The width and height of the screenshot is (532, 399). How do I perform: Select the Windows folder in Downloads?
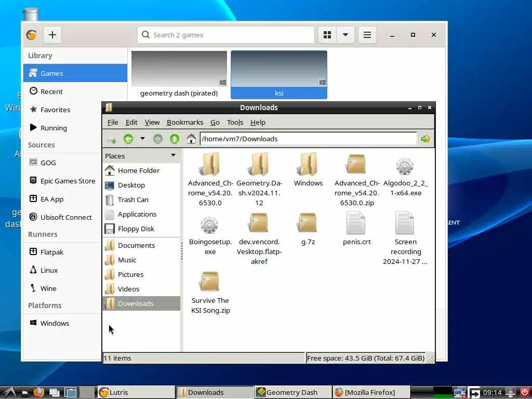point(308,169)
